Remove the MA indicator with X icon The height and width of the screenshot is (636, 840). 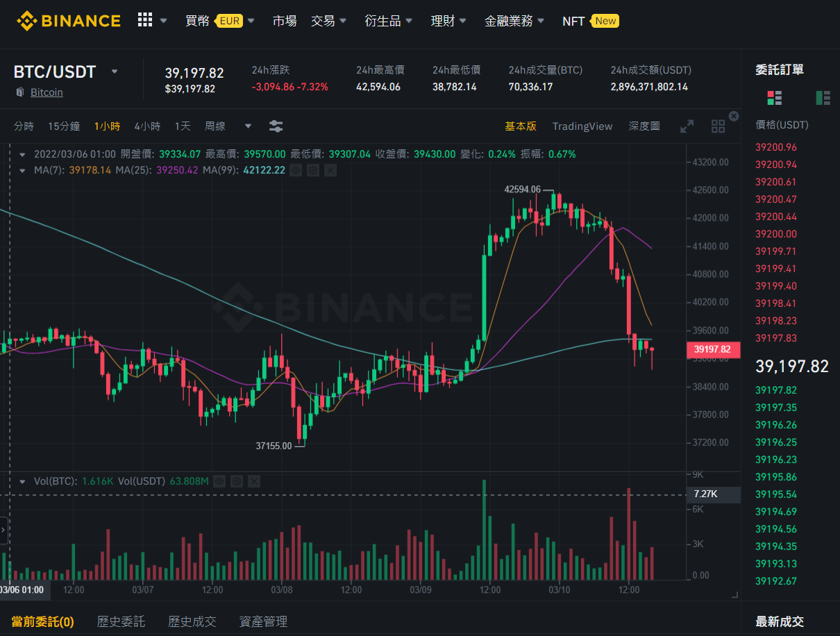point(330,169)
